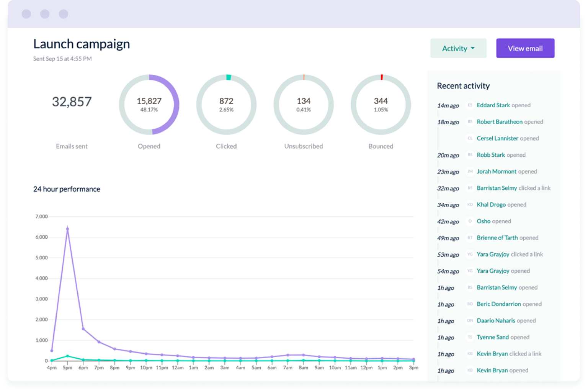The image size is (588, 392).
Task: Click Khal Drogo's KD avatar badge
Action: 470,205
